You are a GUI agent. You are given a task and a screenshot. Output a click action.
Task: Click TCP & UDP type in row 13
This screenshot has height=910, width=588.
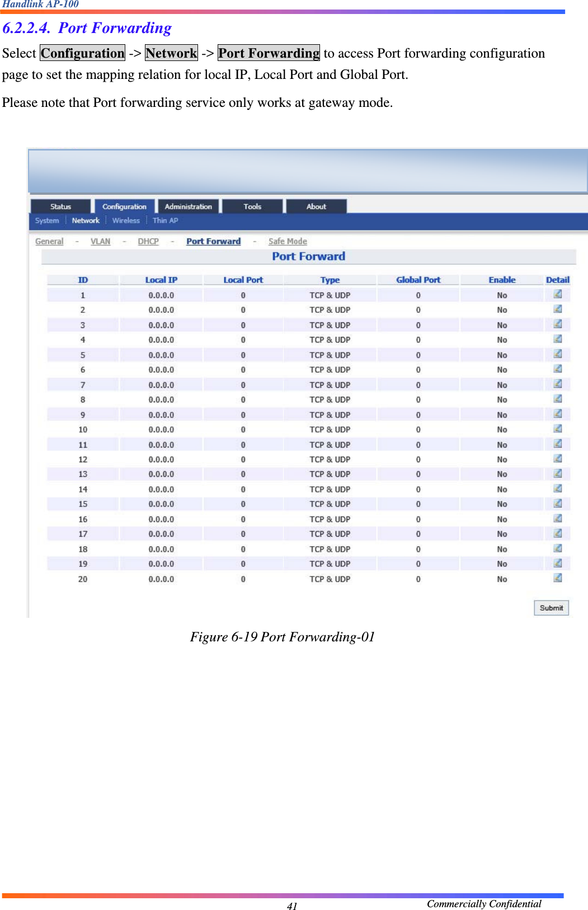click(330, 474)
